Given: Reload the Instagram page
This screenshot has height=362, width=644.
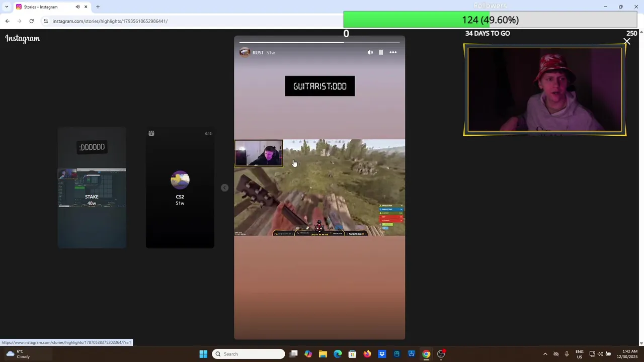Looking at the screenshot, I should click(31, 21).
